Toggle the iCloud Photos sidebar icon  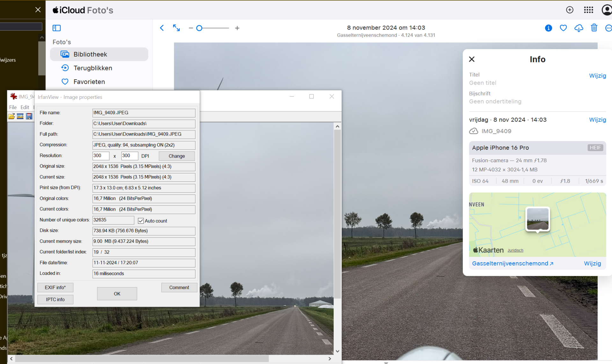[56, 28]
